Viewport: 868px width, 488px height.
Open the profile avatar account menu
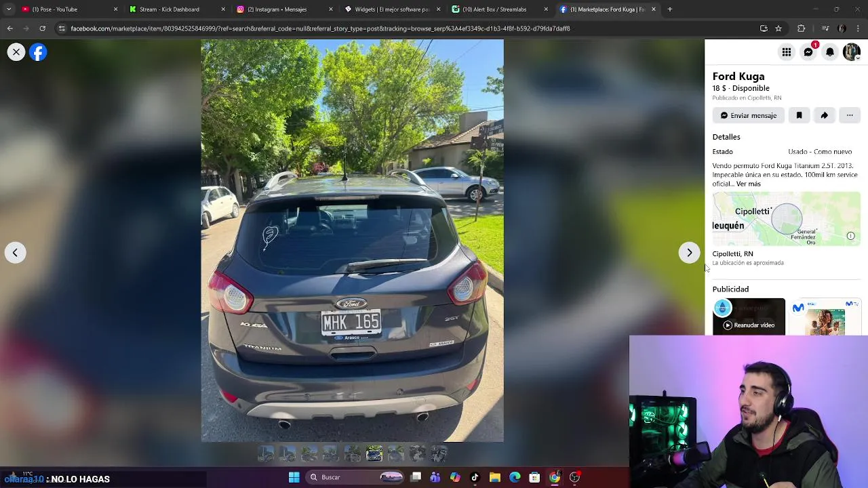(851, 52)
